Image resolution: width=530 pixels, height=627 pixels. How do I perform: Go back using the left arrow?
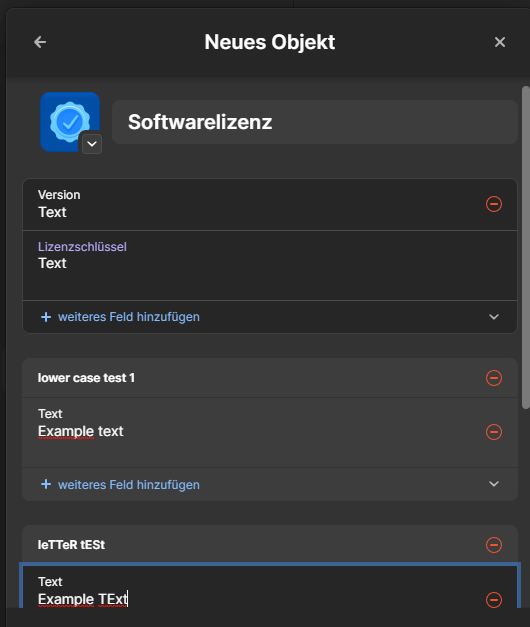40,42
